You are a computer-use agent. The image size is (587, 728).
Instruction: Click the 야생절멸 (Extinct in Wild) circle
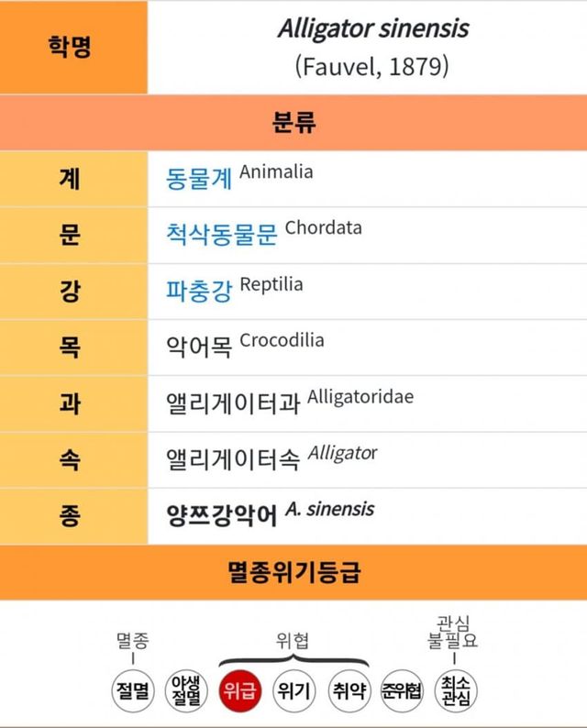click(186, 691)
